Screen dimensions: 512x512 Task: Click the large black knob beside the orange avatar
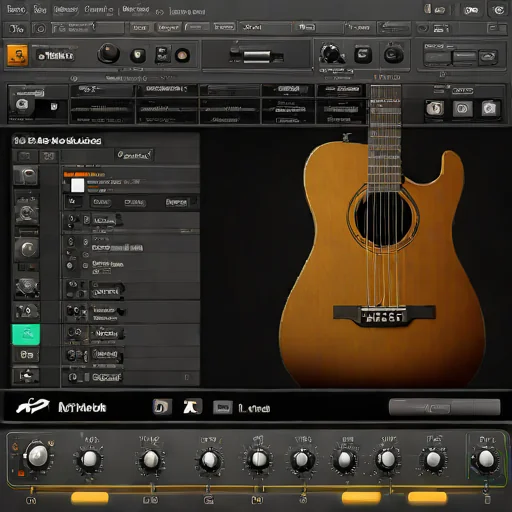tap(109, 53)
